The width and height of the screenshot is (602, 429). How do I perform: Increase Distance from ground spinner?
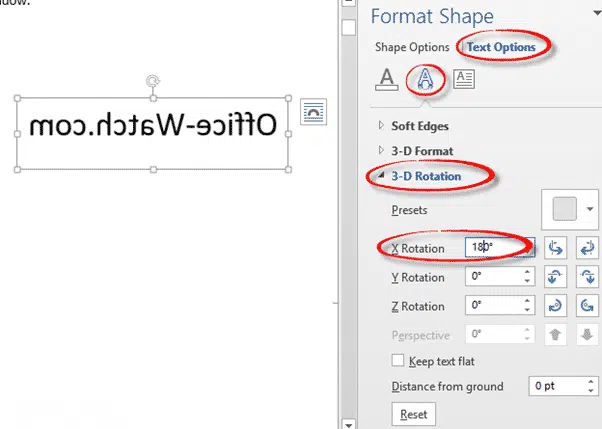[x=591, y=381]
